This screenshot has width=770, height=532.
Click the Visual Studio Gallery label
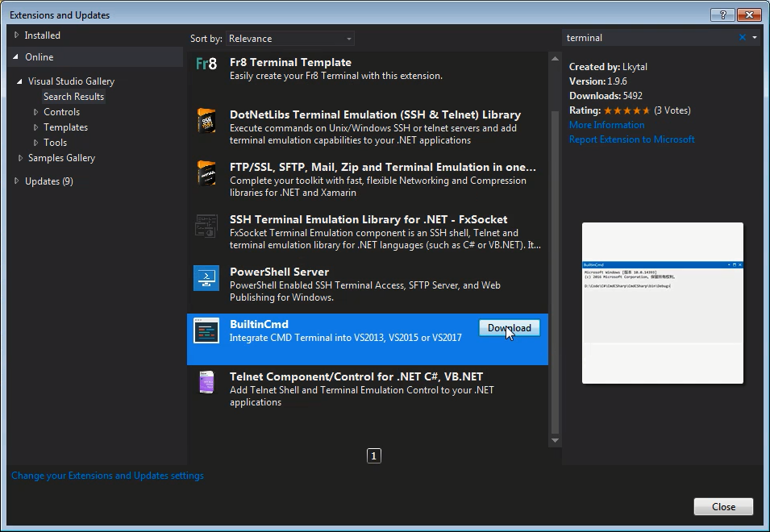click(71, 81)
